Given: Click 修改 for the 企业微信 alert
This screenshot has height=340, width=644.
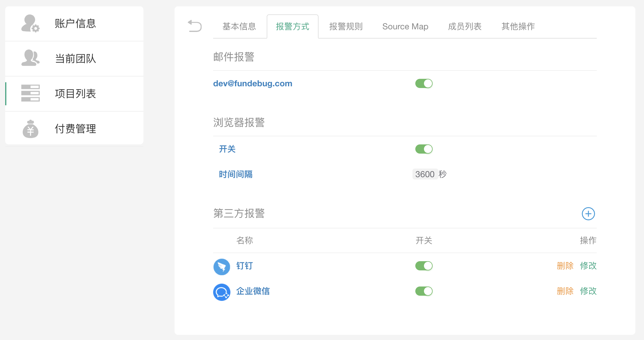Looking at the screenshot, I should [588, 291].
